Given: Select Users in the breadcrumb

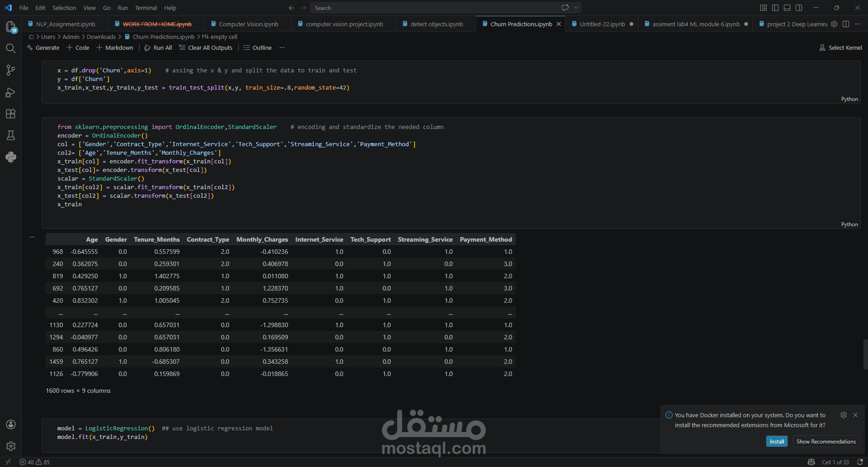Looking at the screenshot, I should tap(48, 37).
